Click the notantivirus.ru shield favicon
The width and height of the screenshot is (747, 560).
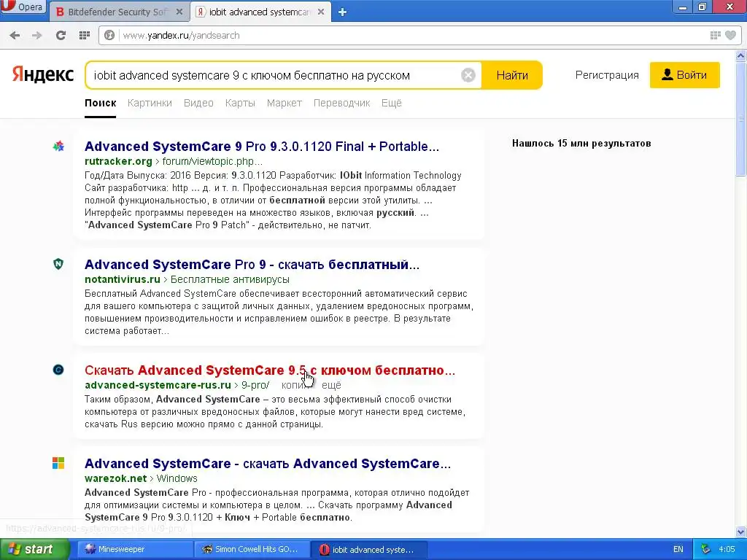point(58,264)
